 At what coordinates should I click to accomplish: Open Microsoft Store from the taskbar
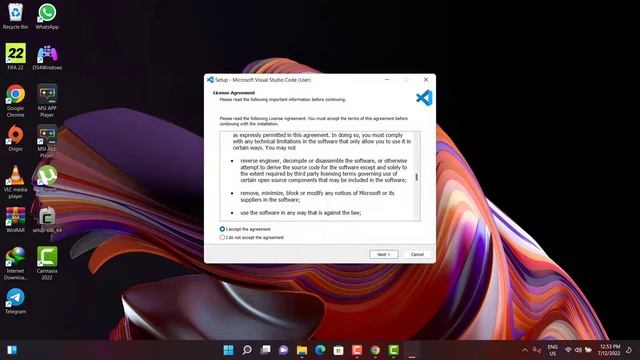pyautogui.click(x=338, y=350)
